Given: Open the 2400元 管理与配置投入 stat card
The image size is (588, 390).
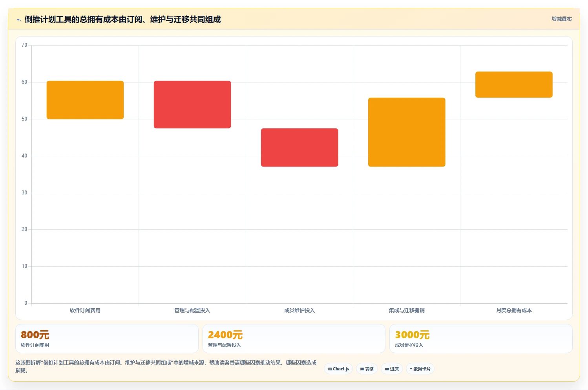Looking at the screenshot, I should (x=294, y=339).
